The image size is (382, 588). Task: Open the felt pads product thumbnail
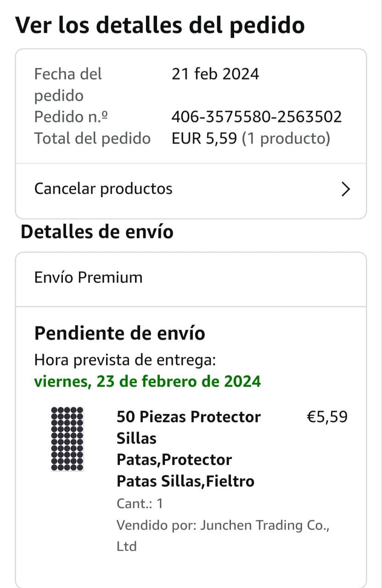pos(67,439)
